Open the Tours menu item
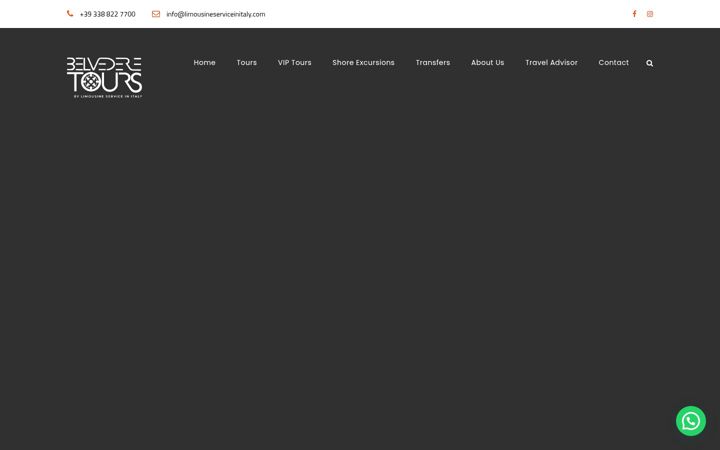 click(x=247, y=62)
